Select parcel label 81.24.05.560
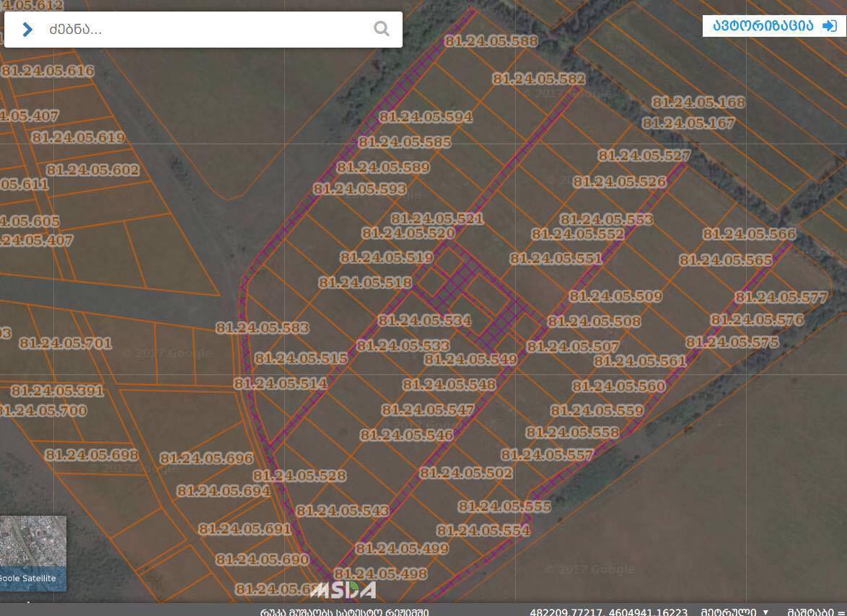847x616 pixels. point(618,386)
